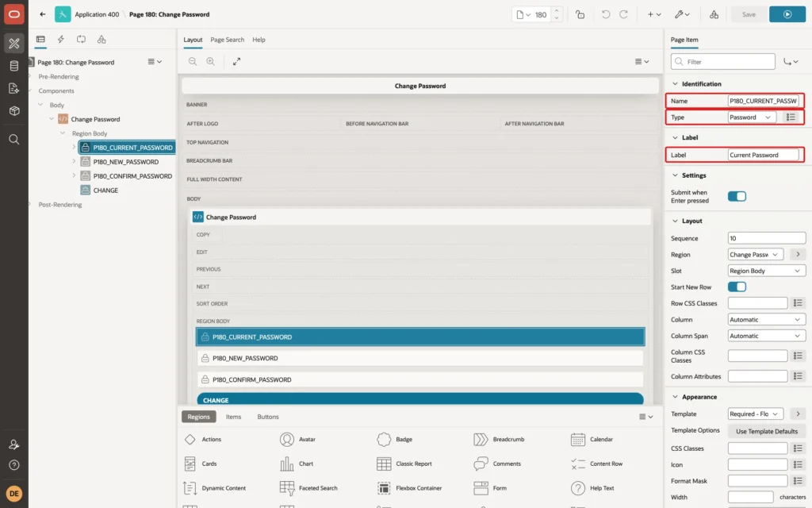Increment the page number stepper up

[x=556, y=10]
